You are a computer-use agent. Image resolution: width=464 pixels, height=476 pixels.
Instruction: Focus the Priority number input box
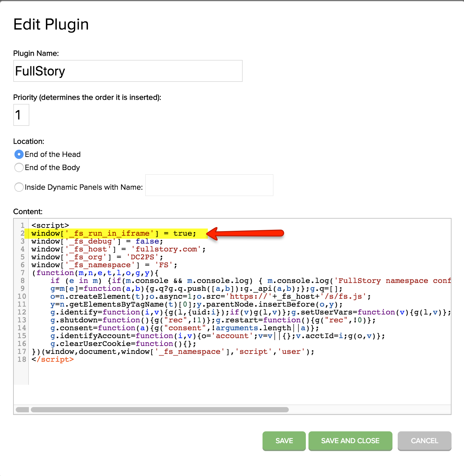21,115
